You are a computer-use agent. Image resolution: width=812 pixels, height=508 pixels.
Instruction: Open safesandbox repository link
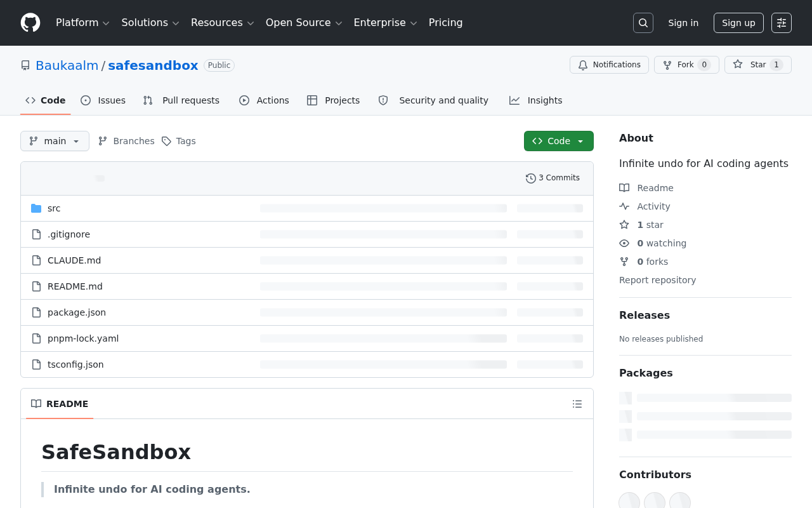[x=153, y=65]
